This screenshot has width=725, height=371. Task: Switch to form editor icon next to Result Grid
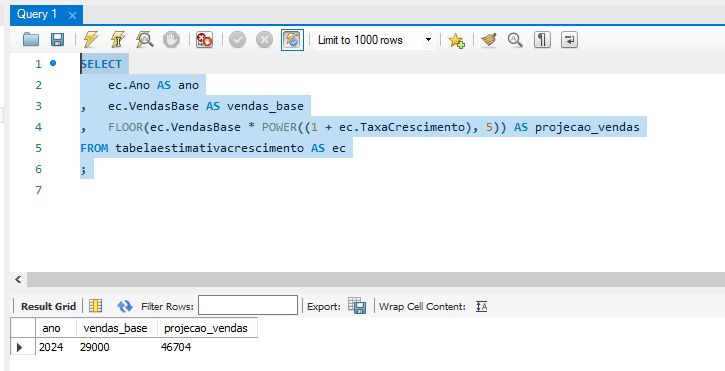[x=95, y=306]
